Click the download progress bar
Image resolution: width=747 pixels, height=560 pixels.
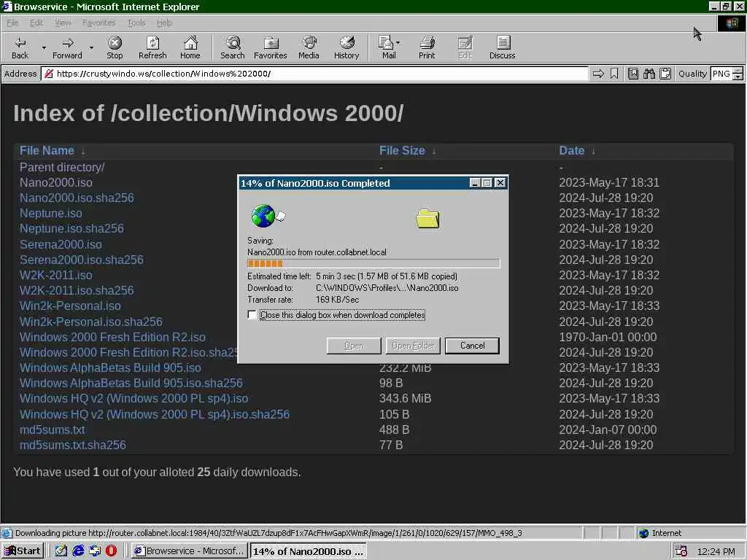[x=373, y=263]
